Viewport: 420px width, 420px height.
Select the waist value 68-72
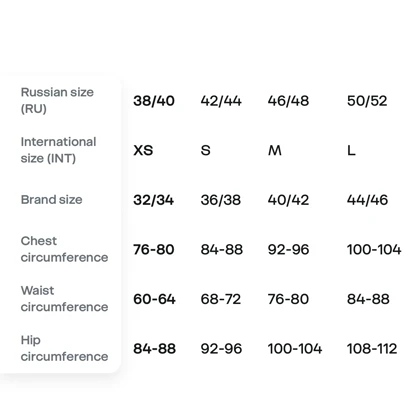point(221,299)
